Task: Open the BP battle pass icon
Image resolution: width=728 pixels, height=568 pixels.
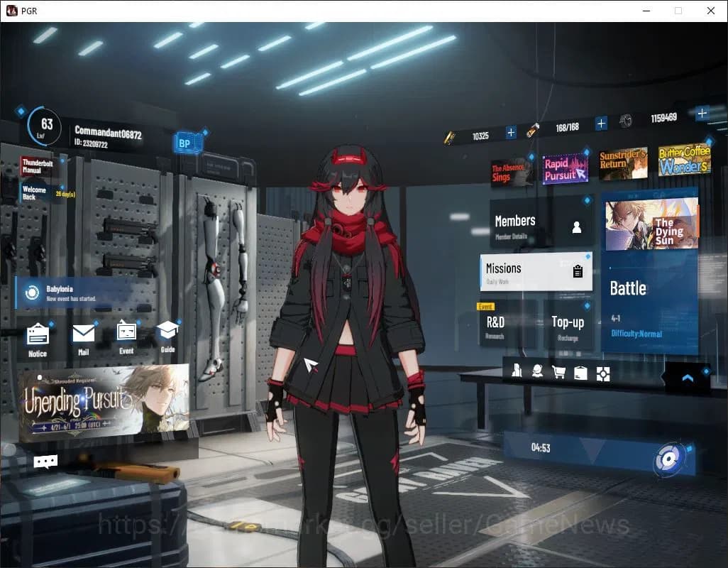Action: [x=188, y=143]
